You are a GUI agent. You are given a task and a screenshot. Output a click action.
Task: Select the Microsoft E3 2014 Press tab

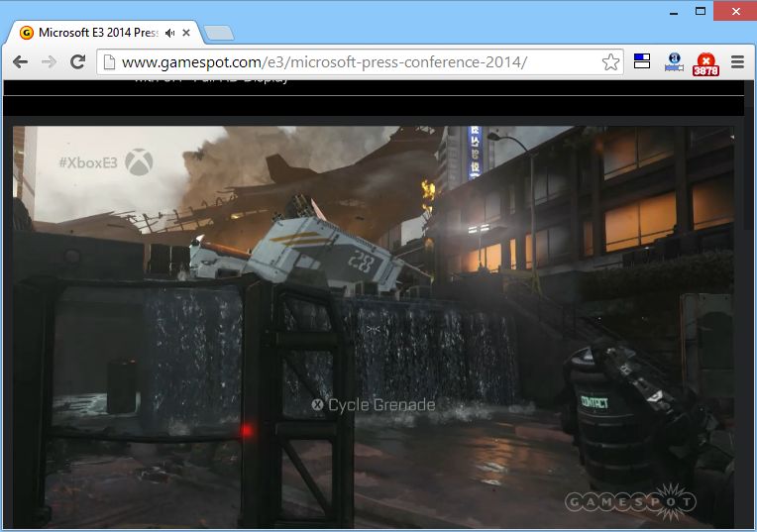click(94, 33)
